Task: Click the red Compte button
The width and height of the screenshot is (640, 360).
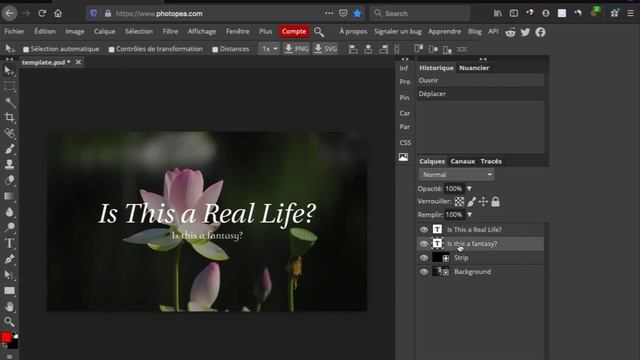Action: (294, 31)
